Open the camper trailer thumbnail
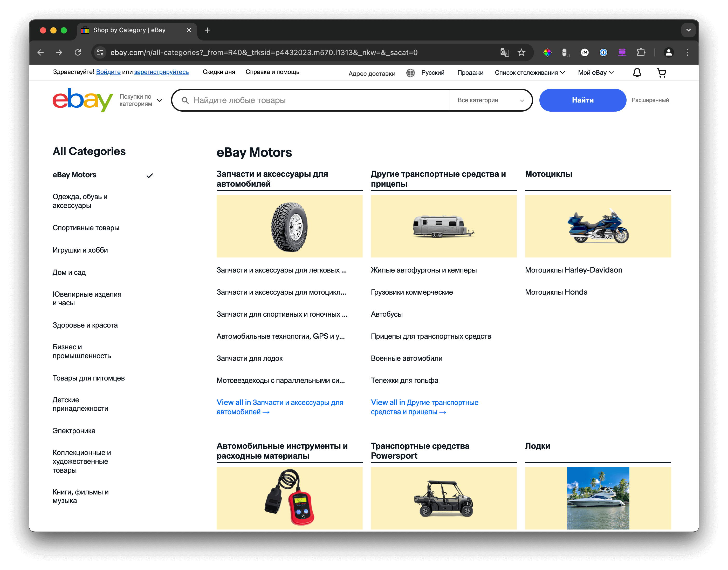Image resolution: width=728 pixels, height=570 pixels. [x=444, y=226]
